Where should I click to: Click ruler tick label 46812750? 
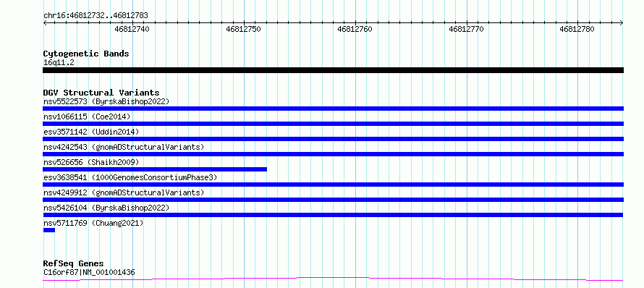tap(244, 29)
